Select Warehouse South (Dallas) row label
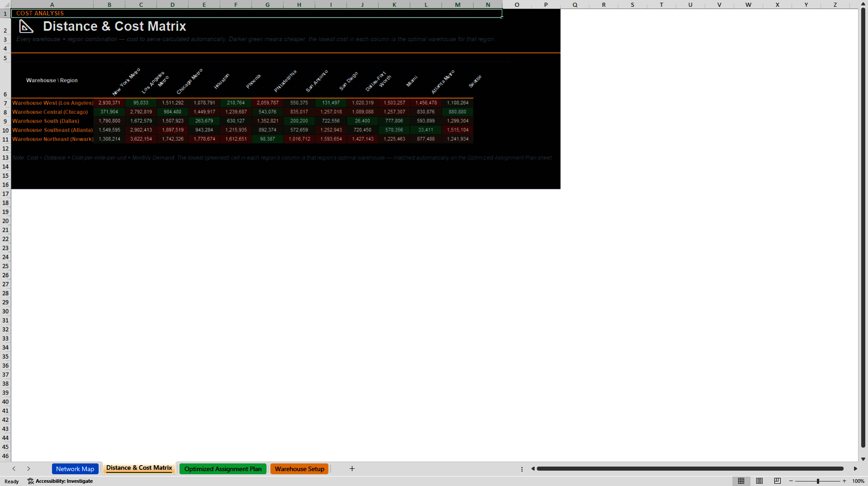Viewport: 868px width, 486px height. (x=52, y=121)
